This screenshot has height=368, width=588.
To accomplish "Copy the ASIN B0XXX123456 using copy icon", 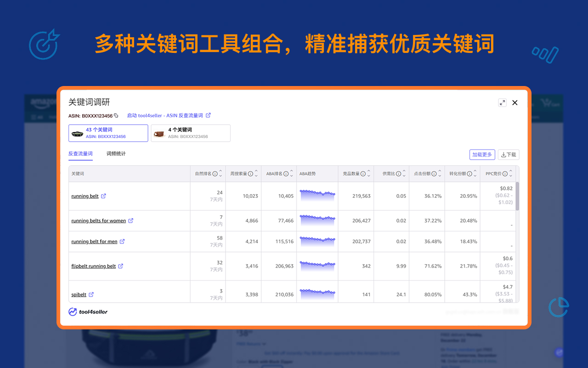I will [x=116, y=115].
